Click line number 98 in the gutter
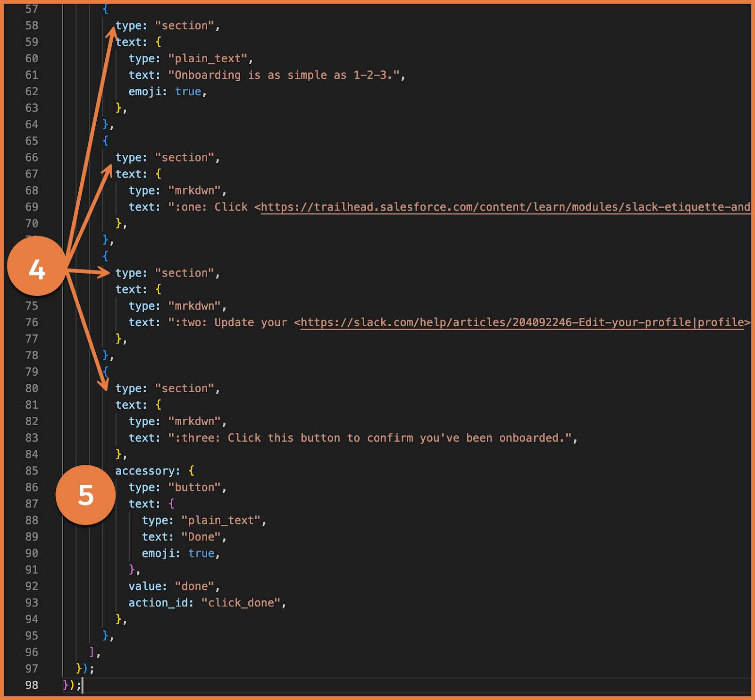 pos(32,685)
